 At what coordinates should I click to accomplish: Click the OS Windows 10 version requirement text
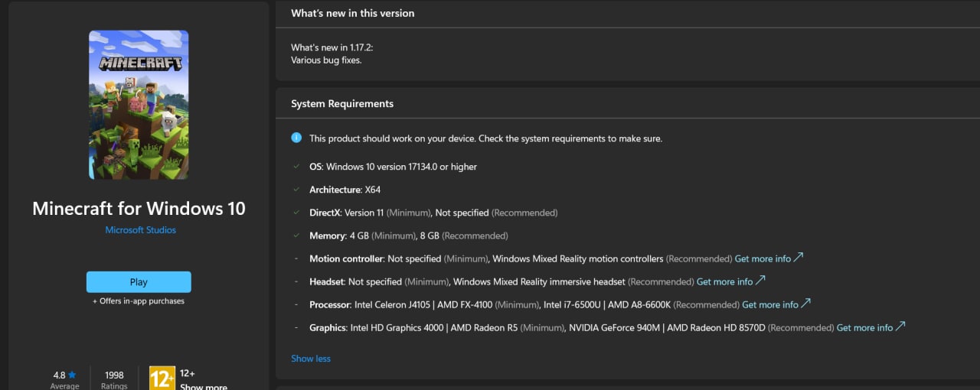coord(393,167)
